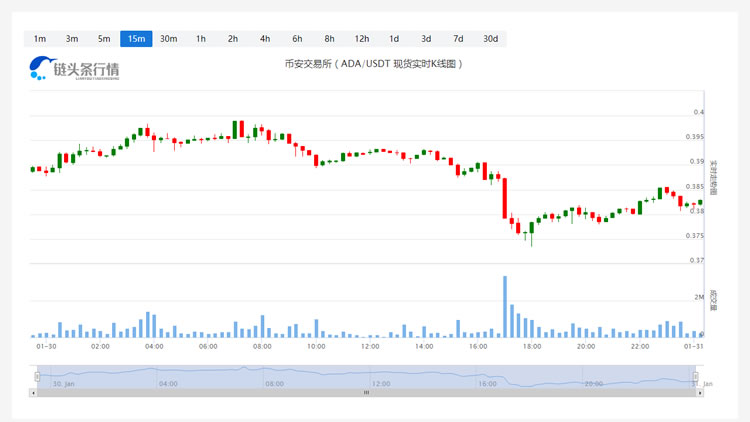Click the left navigator range handle
Image resolution: width=750 pixels, height=422 pixels.
[x=37, y=377]
